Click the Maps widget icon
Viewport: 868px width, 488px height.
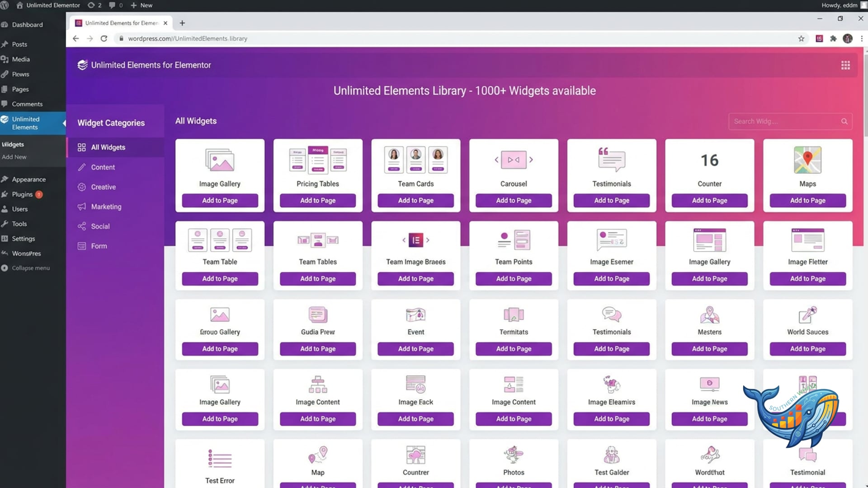[807, 160]
